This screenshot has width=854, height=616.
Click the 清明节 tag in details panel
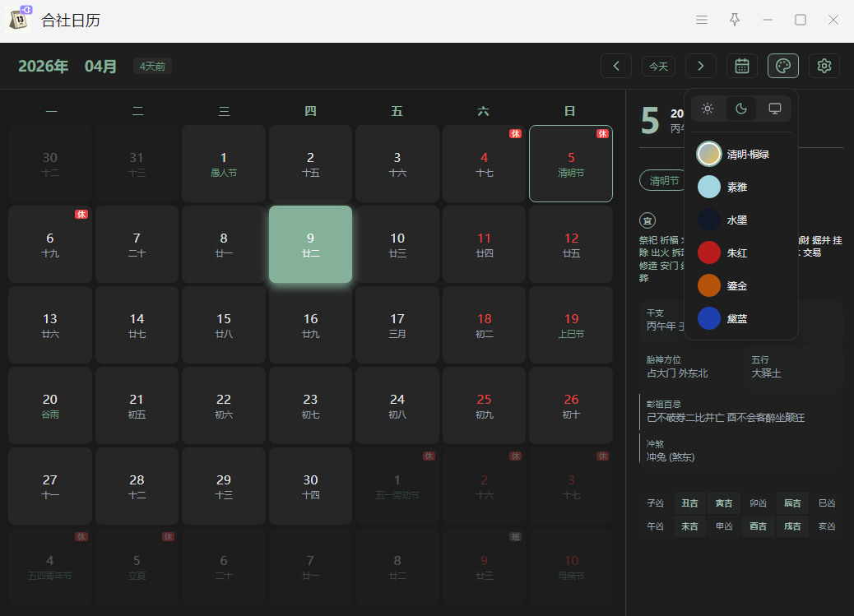(x=663, y=181)
